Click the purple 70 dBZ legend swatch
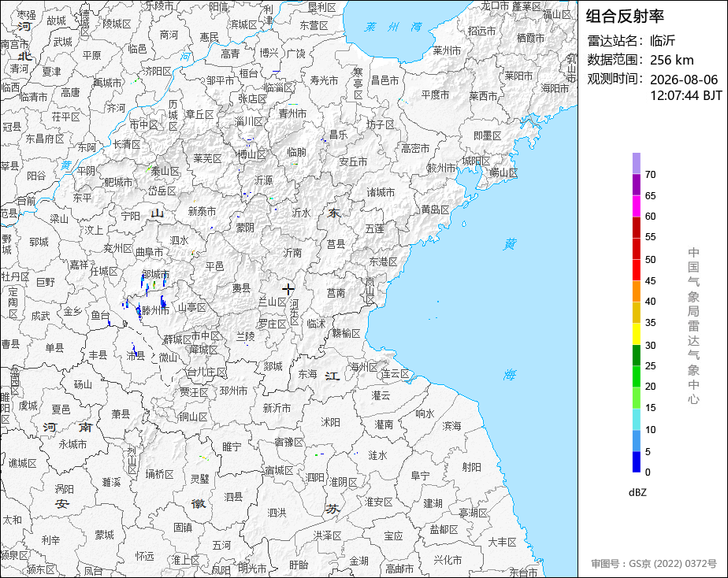 pos(636,164)
